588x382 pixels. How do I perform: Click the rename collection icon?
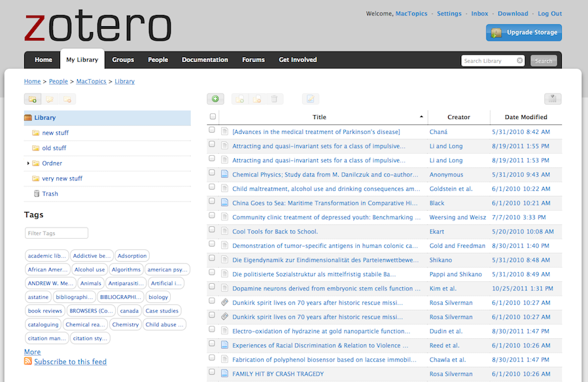point(50,99)
